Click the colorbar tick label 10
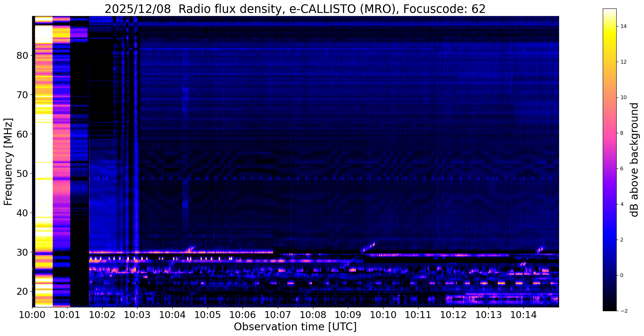644x336 pixels. (x=623, y=98)
